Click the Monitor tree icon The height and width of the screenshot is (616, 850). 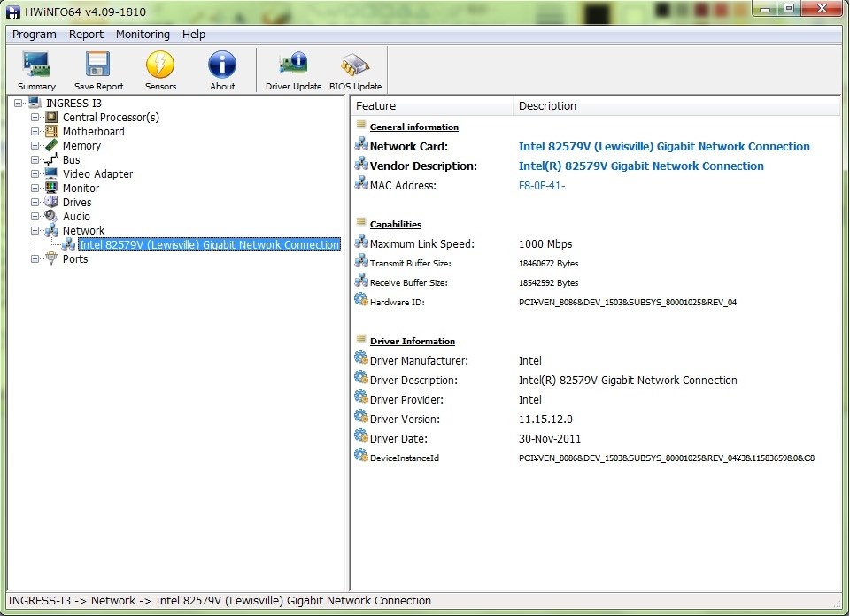pyautogui.click(x=51, y=188)
